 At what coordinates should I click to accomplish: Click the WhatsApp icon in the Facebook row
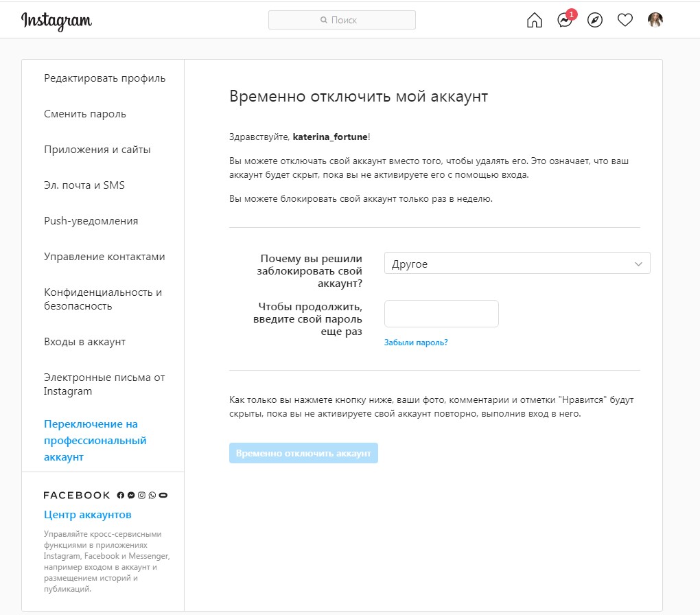pos(152,495)
